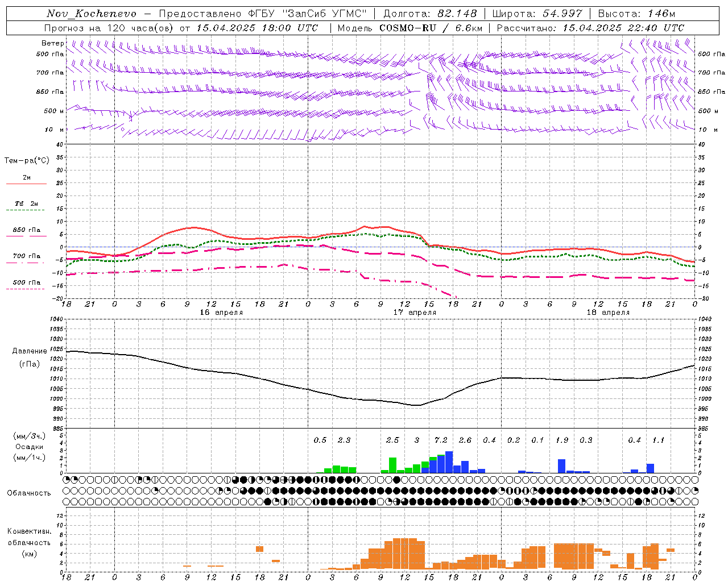Click the 3-hour precipitation value '0.1'
The image size is (728, 582).
[x=537, y=440]
